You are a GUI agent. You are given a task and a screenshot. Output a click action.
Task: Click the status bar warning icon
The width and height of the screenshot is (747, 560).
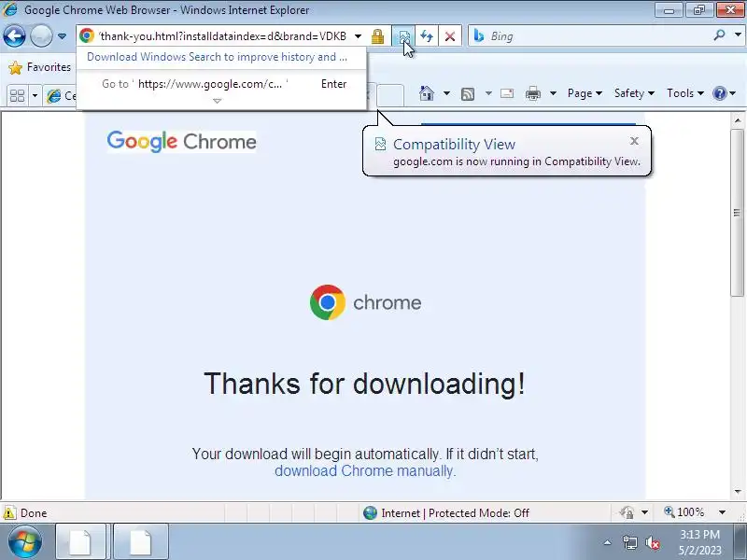coord(9,512)
